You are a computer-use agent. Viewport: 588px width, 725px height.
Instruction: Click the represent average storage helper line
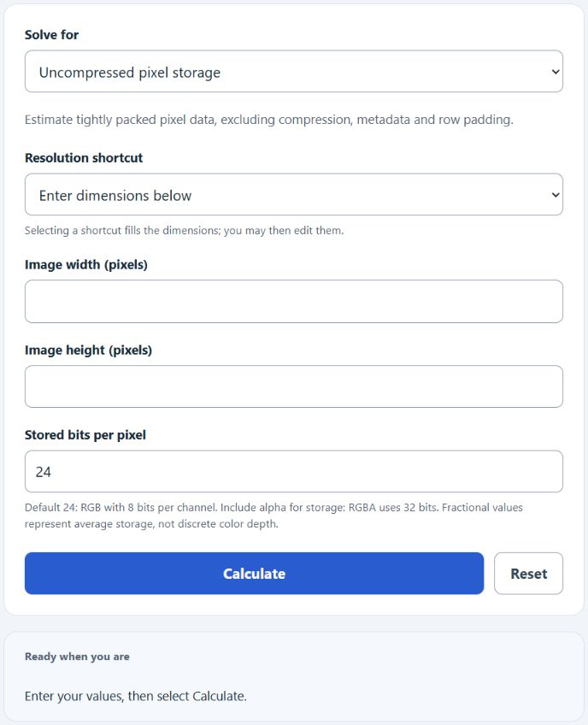(x=151, y=524)
